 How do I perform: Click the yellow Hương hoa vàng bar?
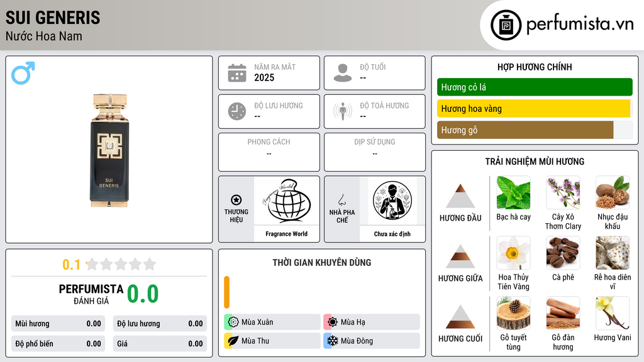pyautogui.click(x=533, y=109)
